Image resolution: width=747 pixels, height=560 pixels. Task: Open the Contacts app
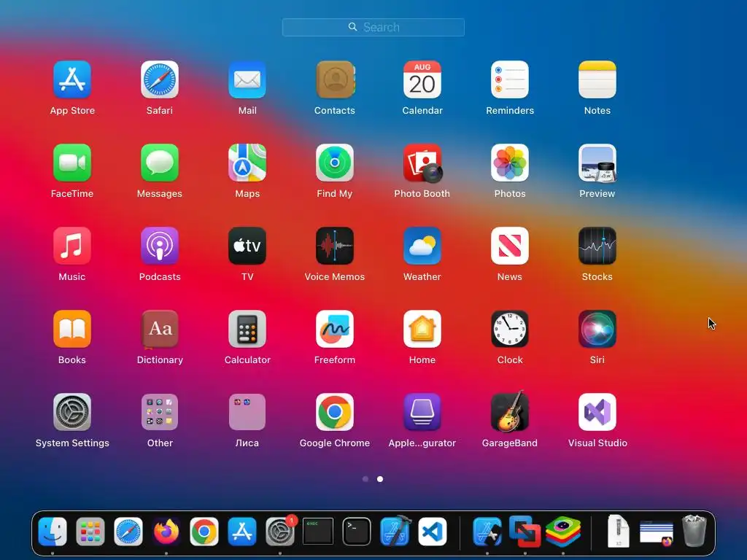(x=335, y=79)
